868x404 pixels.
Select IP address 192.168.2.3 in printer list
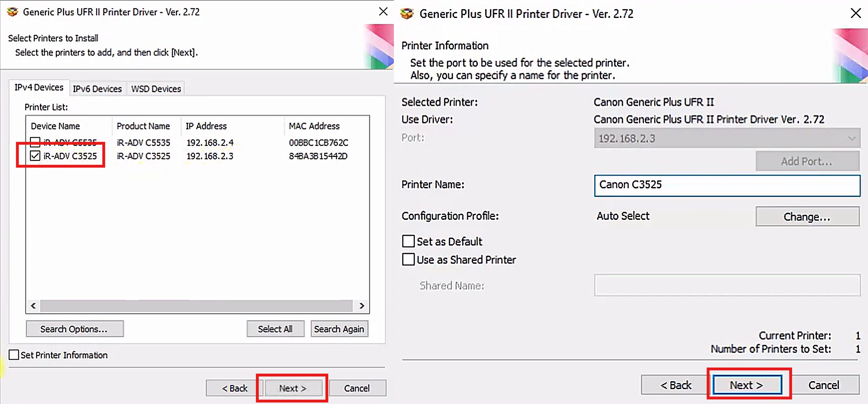tap(210, 156)
